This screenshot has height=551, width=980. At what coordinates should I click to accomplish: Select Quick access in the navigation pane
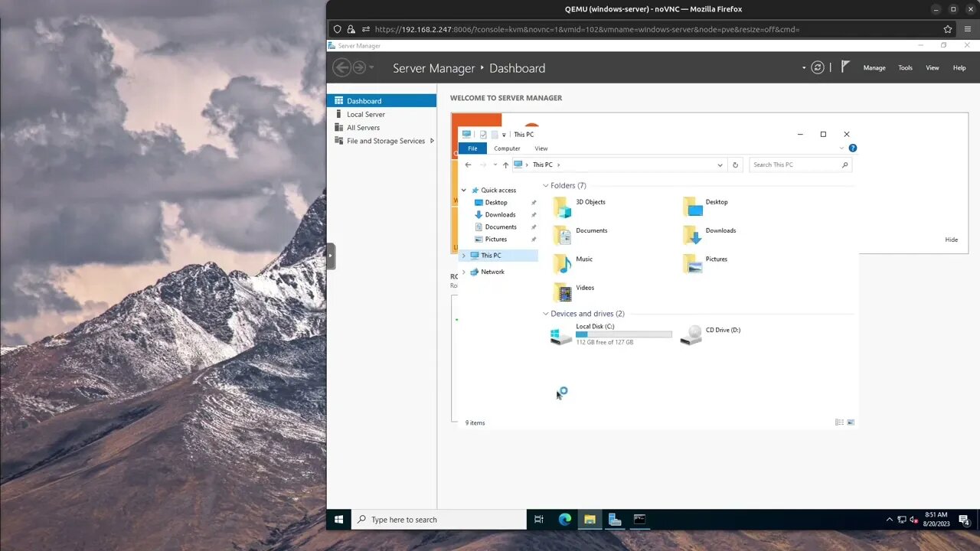coord(498,190)
